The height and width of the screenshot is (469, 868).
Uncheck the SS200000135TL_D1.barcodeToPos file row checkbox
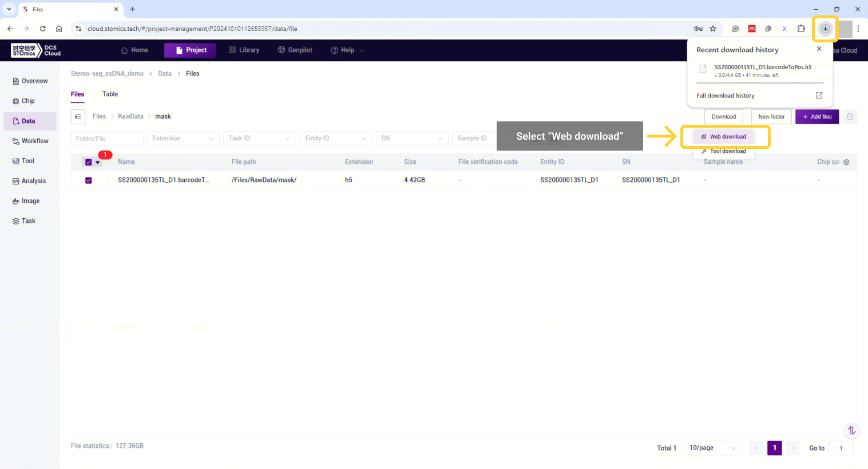coord(89,180)
